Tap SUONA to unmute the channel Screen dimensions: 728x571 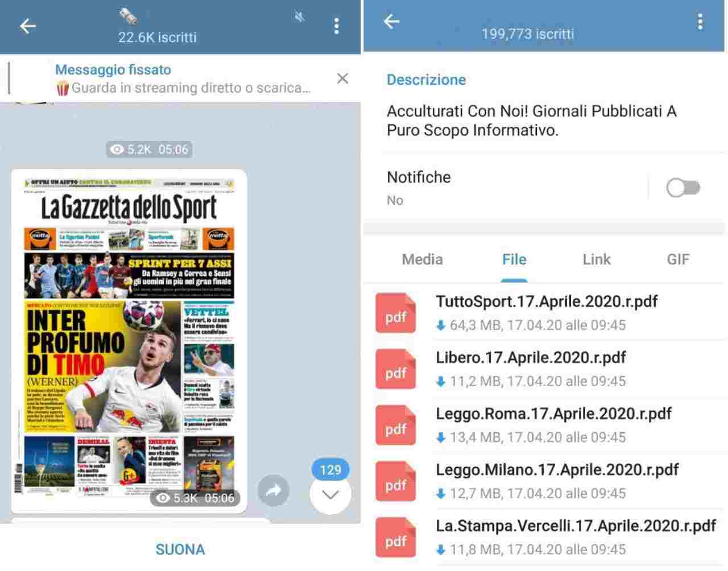(180, 549)
